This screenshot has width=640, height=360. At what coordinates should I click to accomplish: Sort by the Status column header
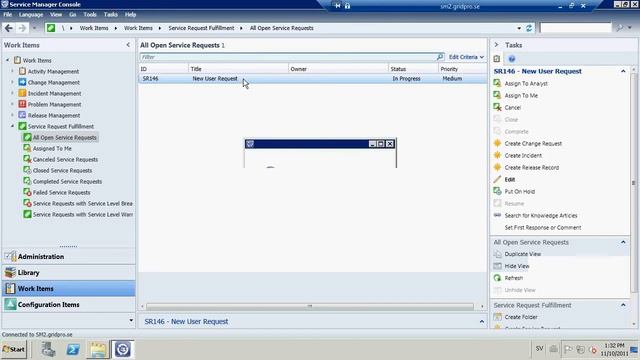(x=413, y=69)
